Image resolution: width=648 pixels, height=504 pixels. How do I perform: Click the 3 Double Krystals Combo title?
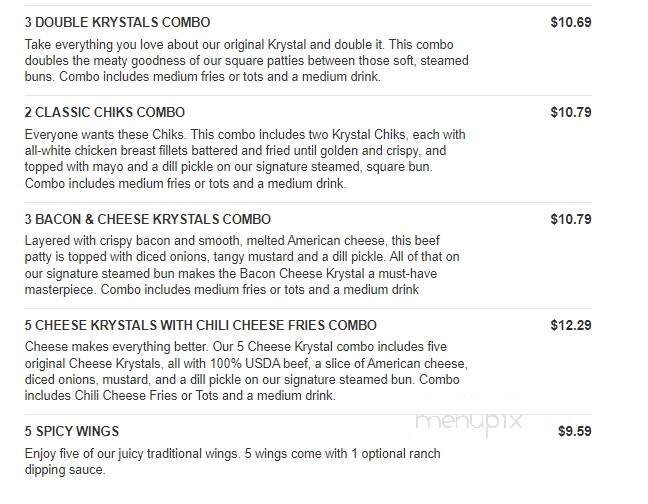click(x=117, y=22)
